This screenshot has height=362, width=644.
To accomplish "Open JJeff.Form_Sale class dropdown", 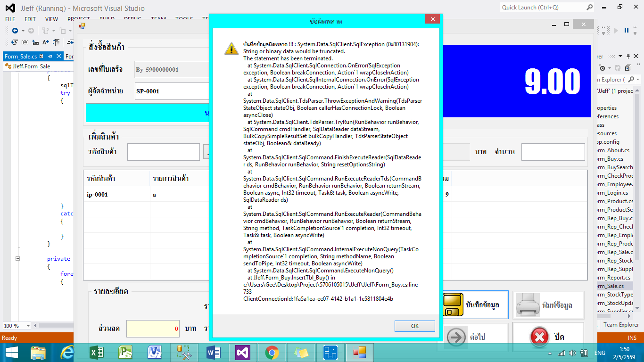I will (x=39, y=66).
